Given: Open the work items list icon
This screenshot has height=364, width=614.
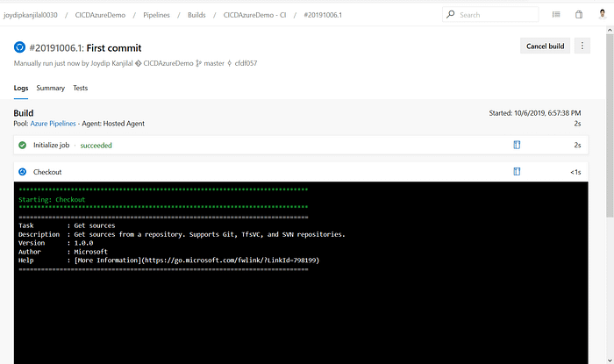Looking at the screenshot, I should pos(556,15).
